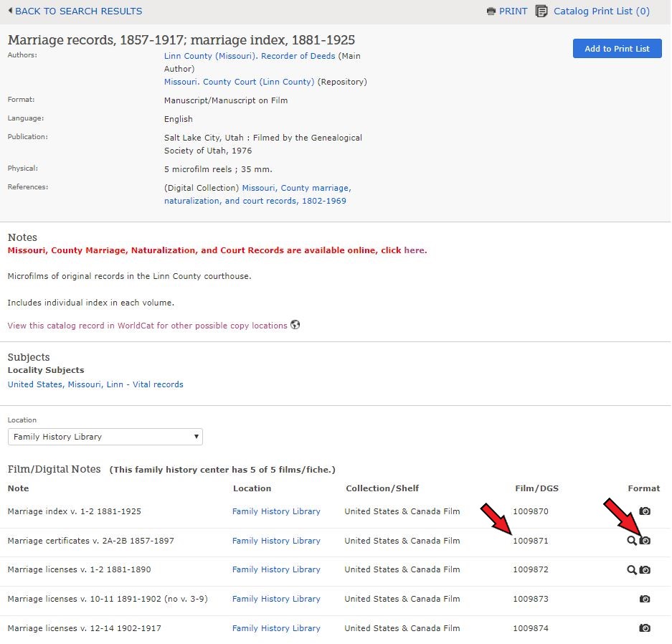This screenshot has width=672, height=644.
Task: View camera icon for Marriage licenses v. 12-14
Action: 644,628
